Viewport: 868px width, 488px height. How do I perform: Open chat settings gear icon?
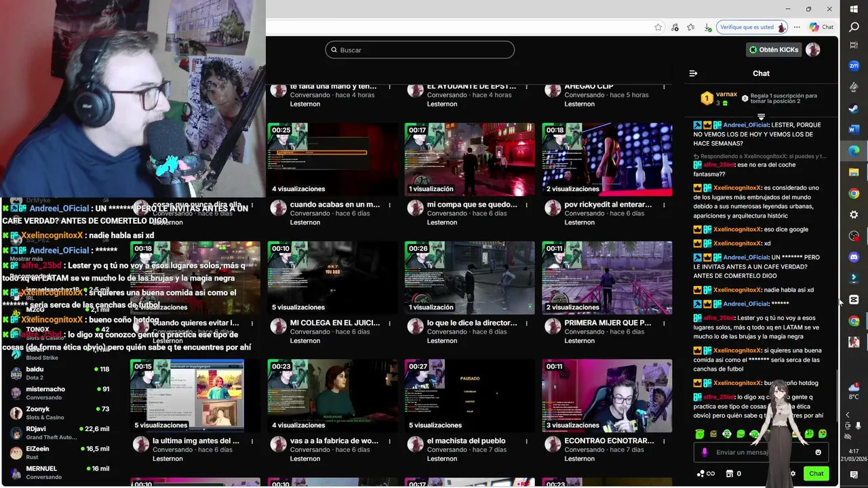coord(793,474)
